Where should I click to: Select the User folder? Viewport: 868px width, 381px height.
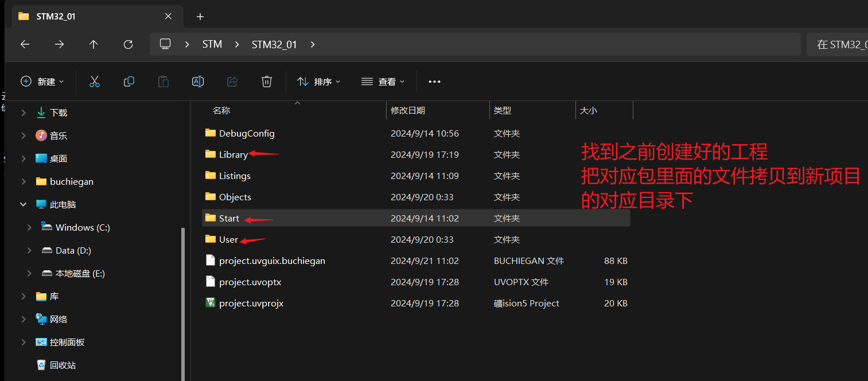tap(416, 239)
